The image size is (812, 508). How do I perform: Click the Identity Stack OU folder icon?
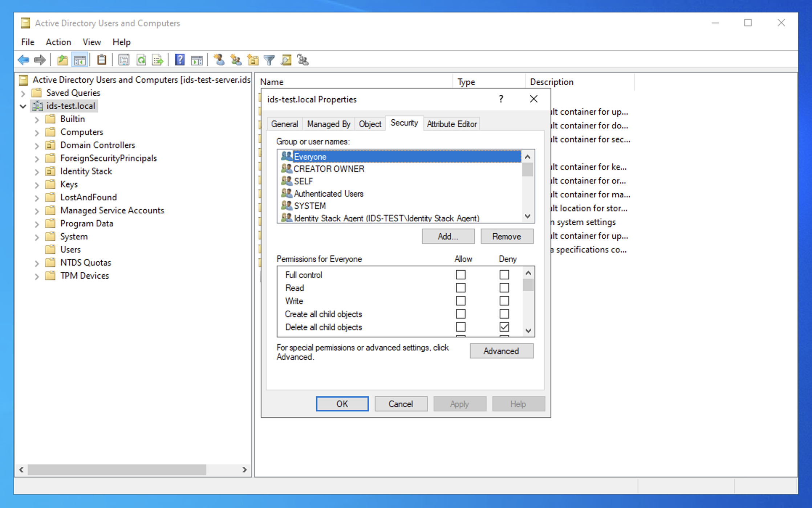tap(50, 171)
